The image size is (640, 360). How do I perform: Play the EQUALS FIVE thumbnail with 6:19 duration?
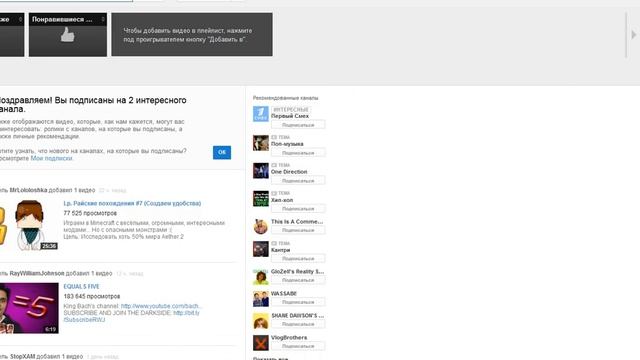click(29, 308)
